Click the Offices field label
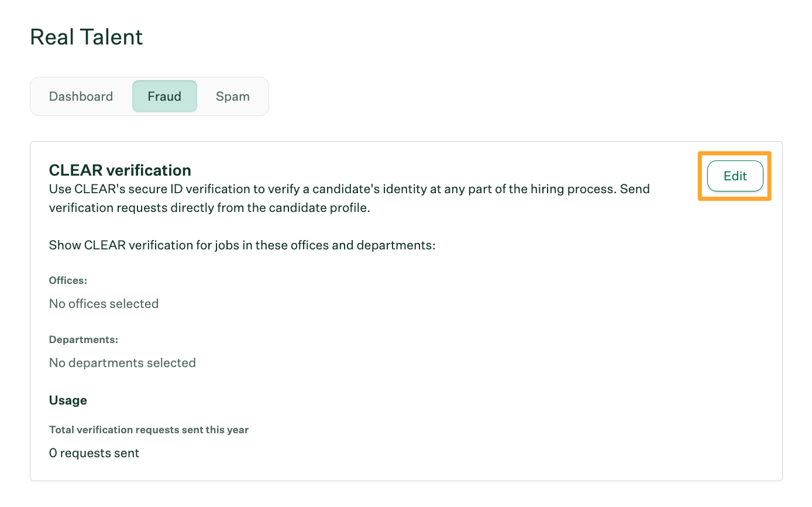812x507 pixels. point(68,280)
